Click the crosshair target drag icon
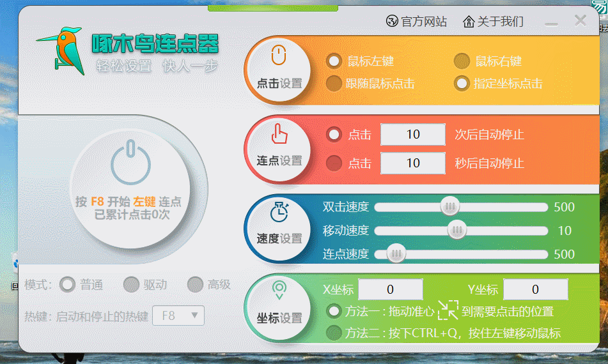Screen dimensions: 608x364 click(x=448, y=311)
